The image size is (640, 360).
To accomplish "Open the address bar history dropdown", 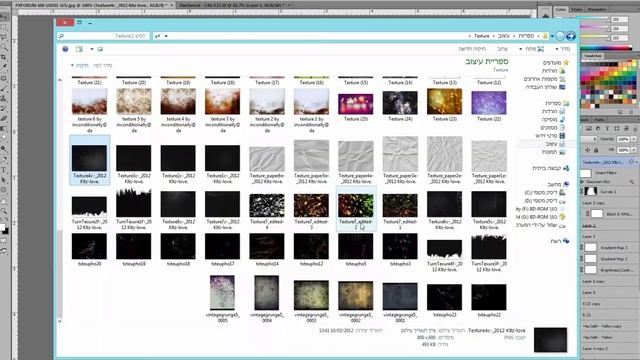I will coord(166,36).
